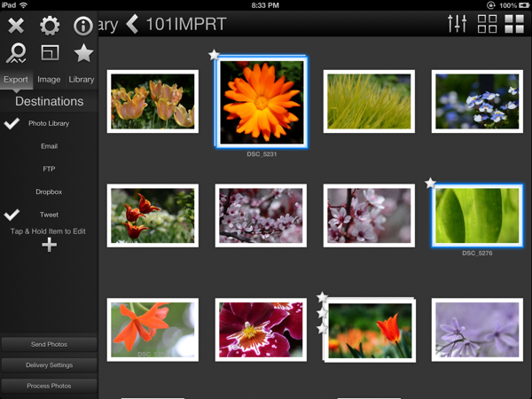Select the orange flower thumbnail DSC_5231
This screenshot has height=399, width=532.
(x=260, y=100)
